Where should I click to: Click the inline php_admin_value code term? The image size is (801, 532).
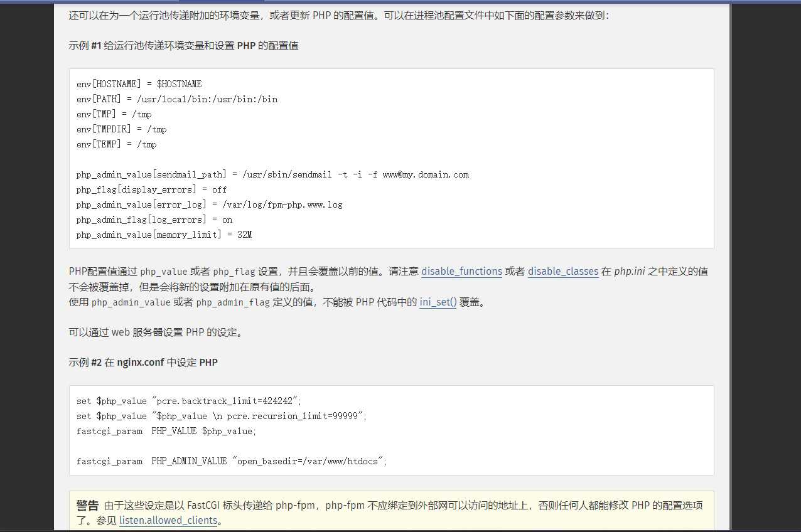tap(131, 302)
